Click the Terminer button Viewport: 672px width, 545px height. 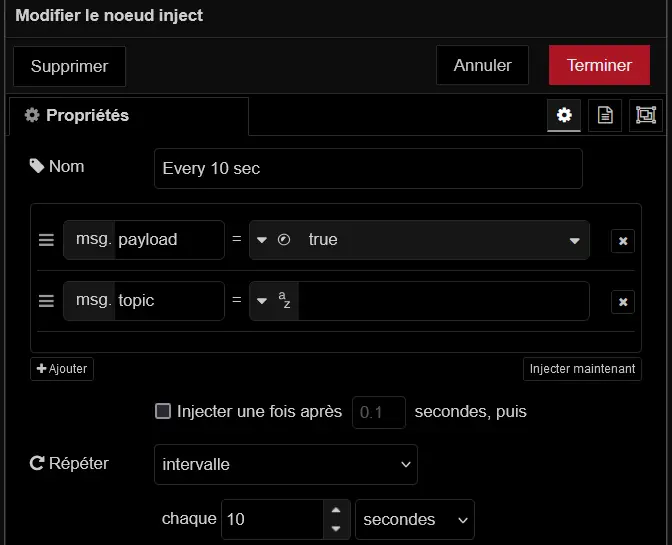tap(599, 65)
